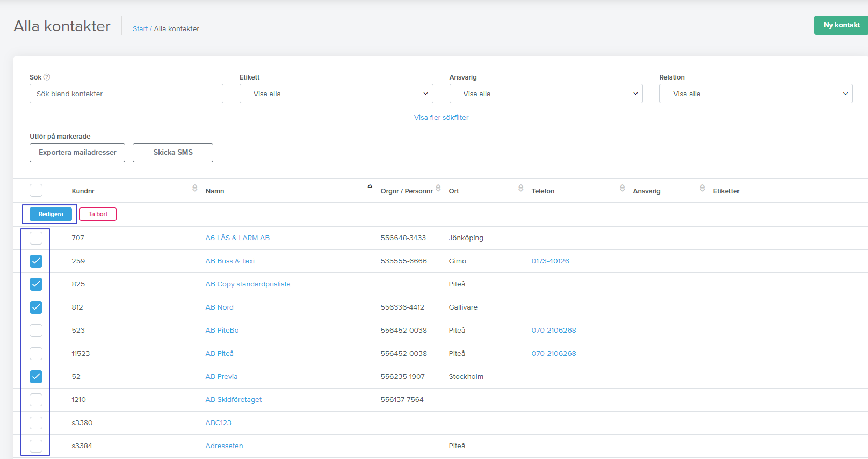This screenshot has width=868, height=459.
Task: Sort by Kundnr column arrows
Action: point(194,188)
